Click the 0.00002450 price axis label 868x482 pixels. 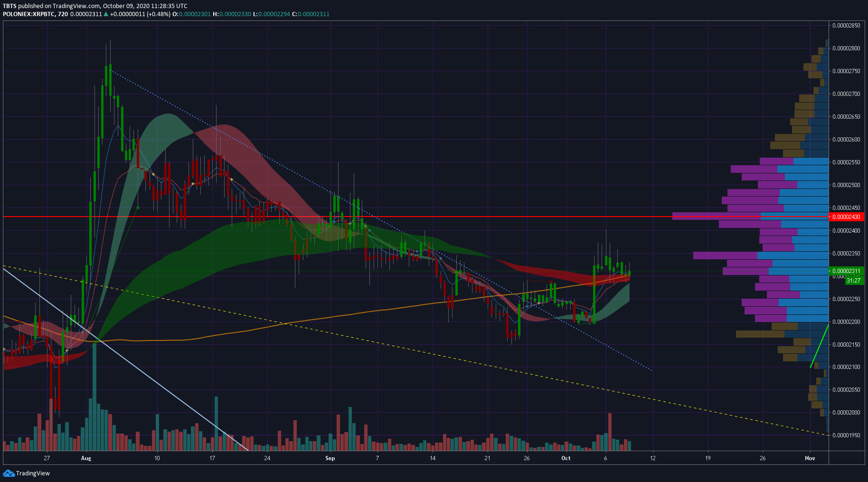[x=846, y=208]
